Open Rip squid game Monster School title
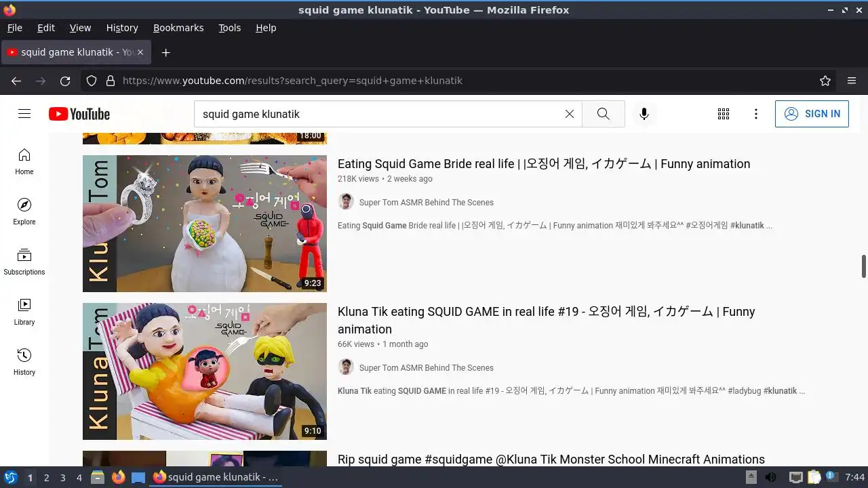Image resolution: width=868 pixels, height=488 pixels. pyautogui.click(x=551, y=459)
